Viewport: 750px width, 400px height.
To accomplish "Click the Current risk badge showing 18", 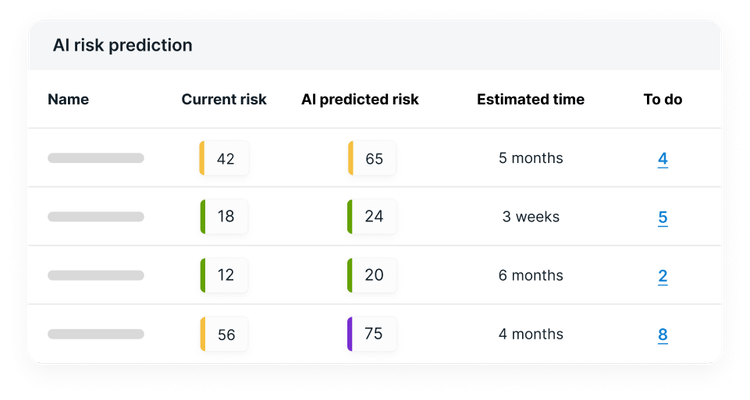I will (224, 217).
